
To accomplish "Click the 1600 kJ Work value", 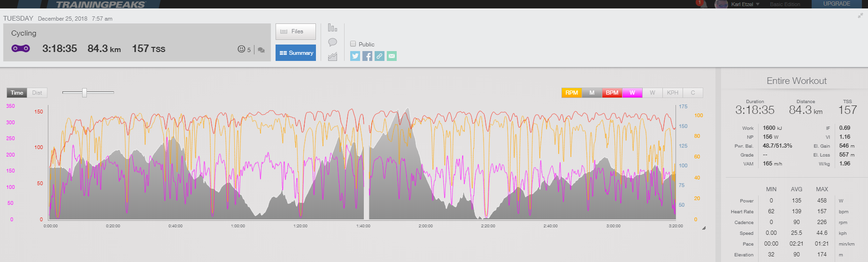I will click(772, 128).
